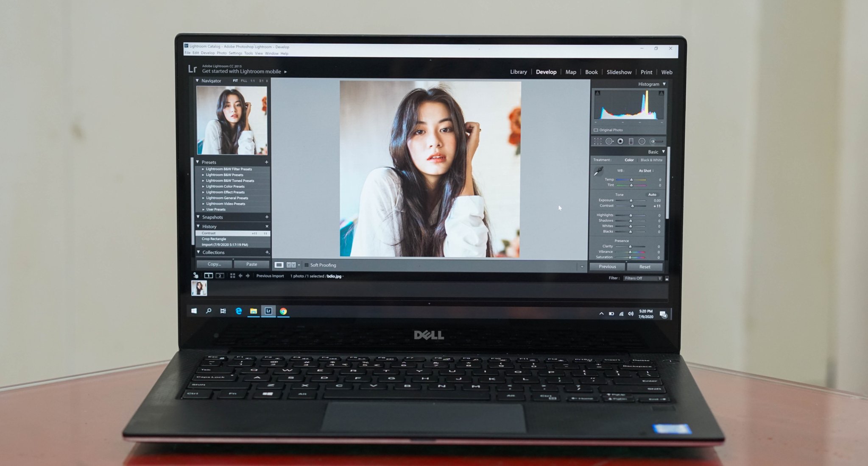Viewport: 868px width, 466px height.
Task: Open the Spot Removal tool
Action: 609,141
